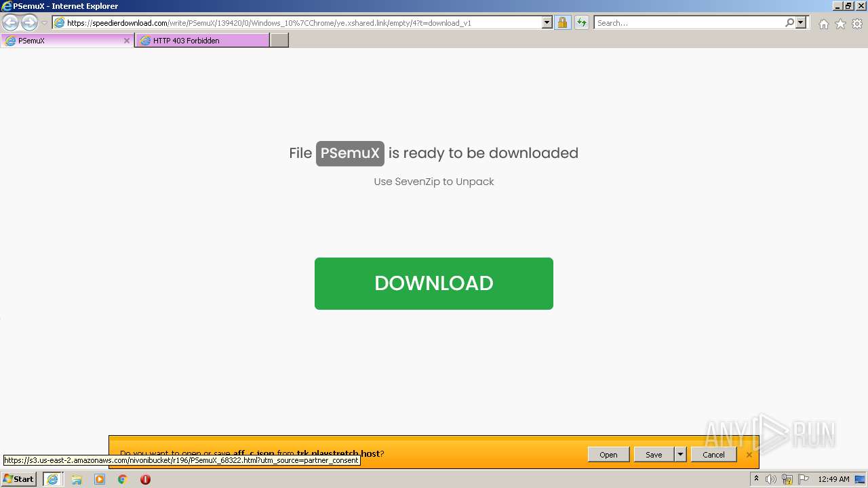Dismiss the download notification bar
868x488 pixels.
749,455
